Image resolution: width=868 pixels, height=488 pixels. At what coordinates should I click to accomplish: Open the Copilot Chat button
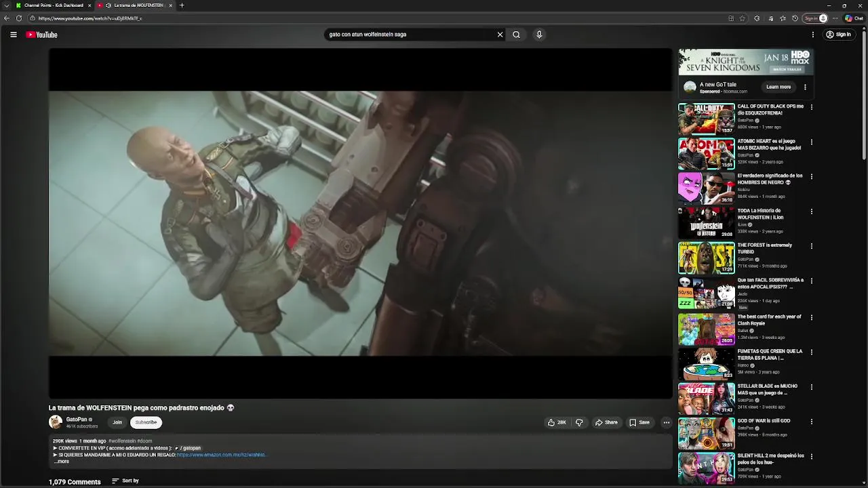coord(854,18)
